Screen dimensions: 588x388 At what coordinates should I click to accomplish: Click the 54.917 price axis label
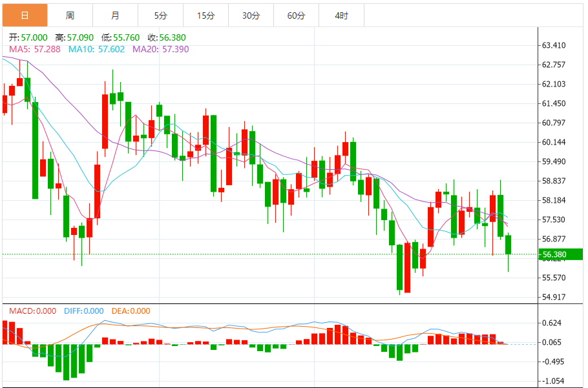click(554, 297)
